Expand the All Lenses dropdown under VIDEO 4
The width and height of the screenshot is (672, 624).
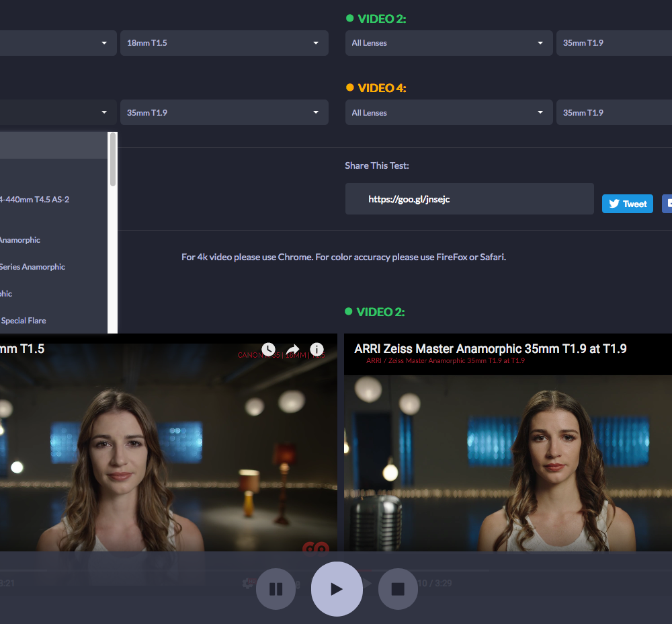[449, 113]
